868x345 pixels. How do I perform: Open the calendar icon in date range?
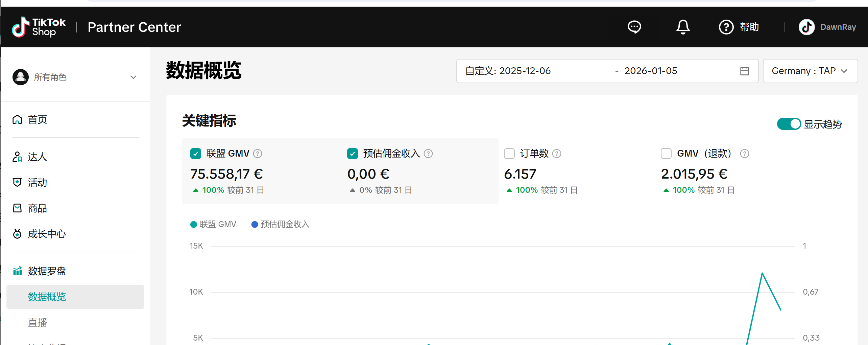(744, 71)
